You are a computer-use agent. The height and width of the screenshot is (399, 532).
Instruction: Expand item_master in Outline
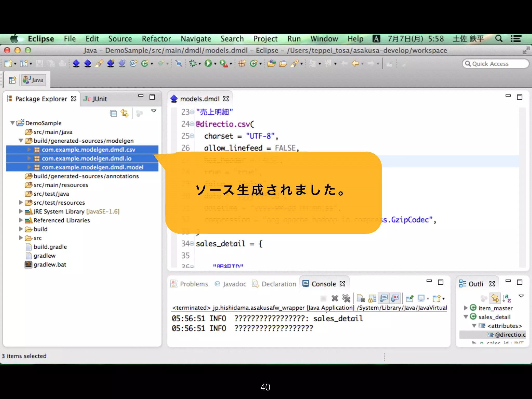tap(466, 308)
